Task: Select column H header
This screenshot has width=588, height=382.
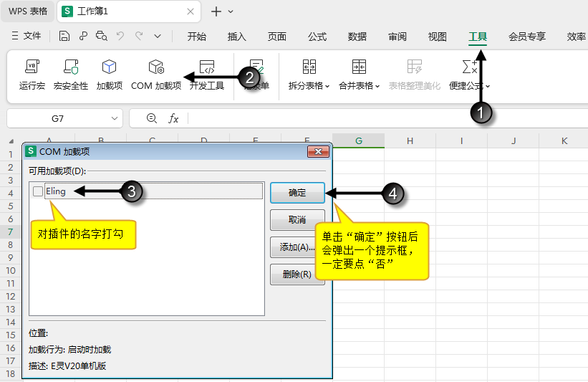Action: (x=410, y=140)
